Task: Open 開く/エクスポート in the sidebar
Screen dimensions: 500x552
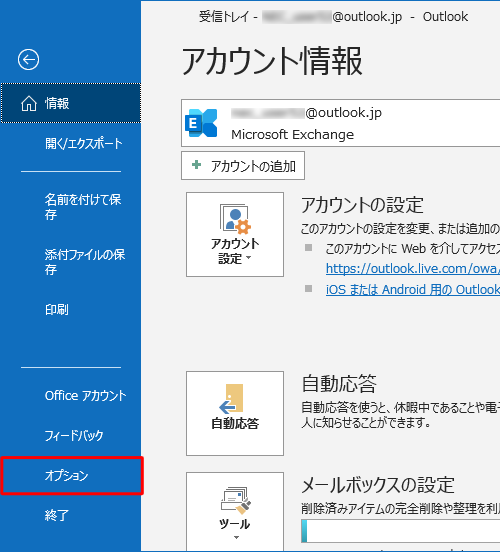Action: [x=83, y=144]
